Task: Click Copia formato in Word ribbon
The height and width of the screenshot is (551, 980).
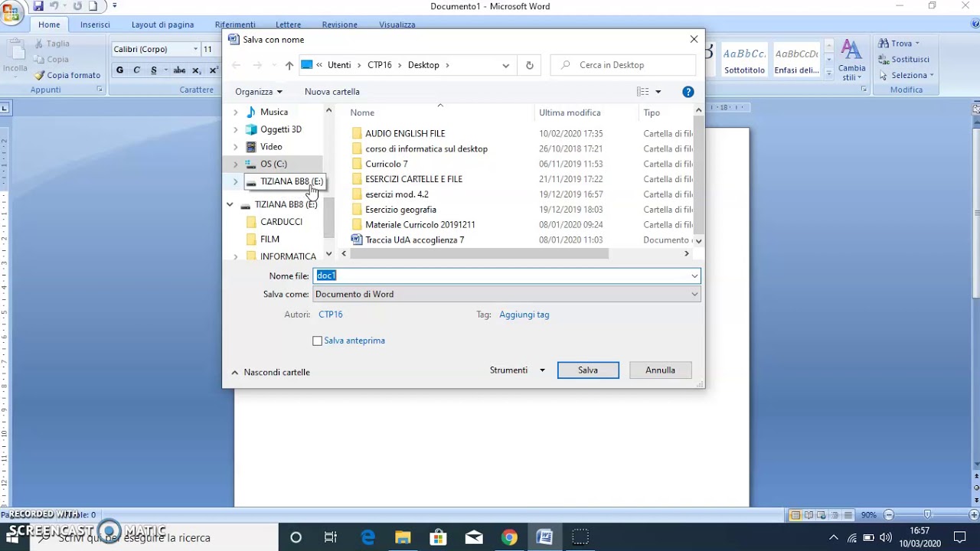Action: click(x=67, y=75)
